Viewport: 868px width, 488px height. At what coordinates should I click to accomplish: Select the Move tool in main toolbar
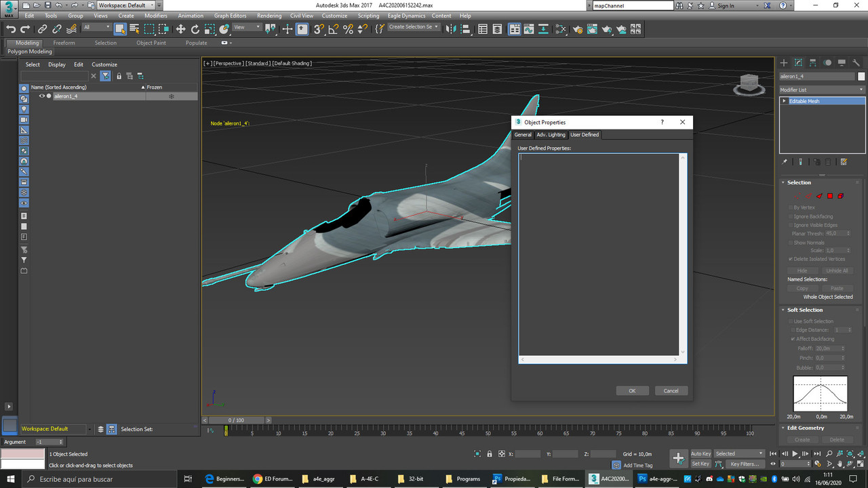[180, 29]
